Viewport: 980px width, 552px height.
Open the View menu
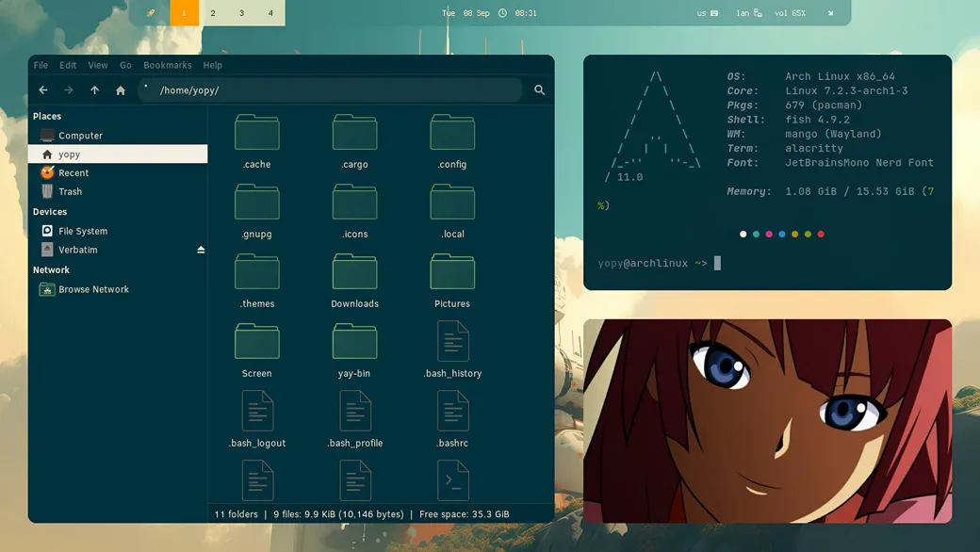[97, 65]
